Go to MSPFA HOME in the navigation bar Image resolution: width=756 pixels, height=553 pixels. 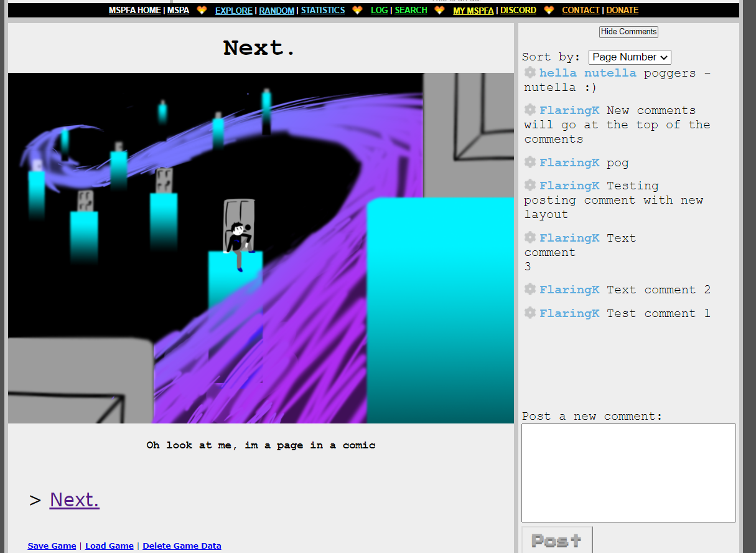(x=134, y=10)
